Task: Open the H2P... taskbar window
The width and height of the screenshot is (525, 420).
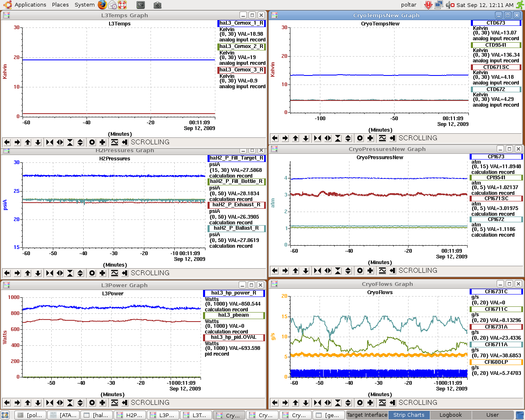Action: pyautogui.click(x=130, y=415)
